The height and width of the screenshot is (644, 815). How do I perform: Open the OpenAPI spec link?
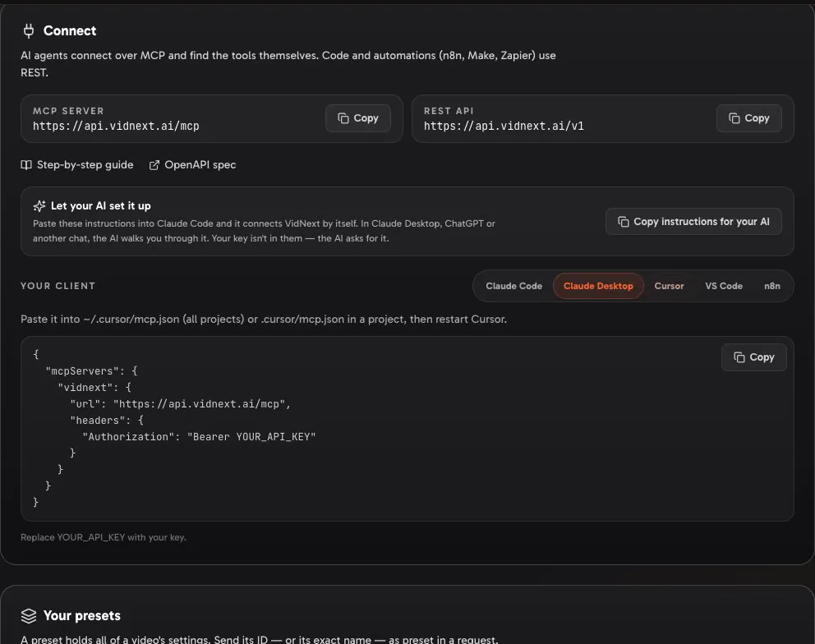[192, 165]
